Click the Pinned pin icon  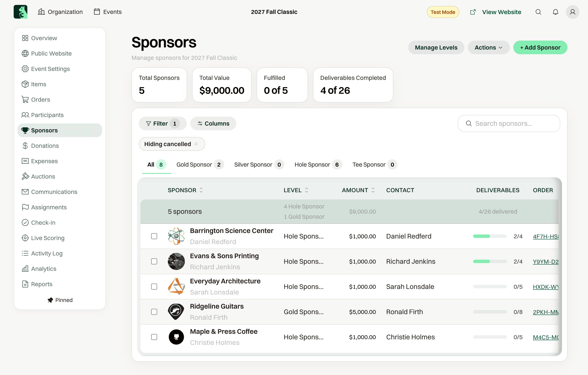(50, 300)
